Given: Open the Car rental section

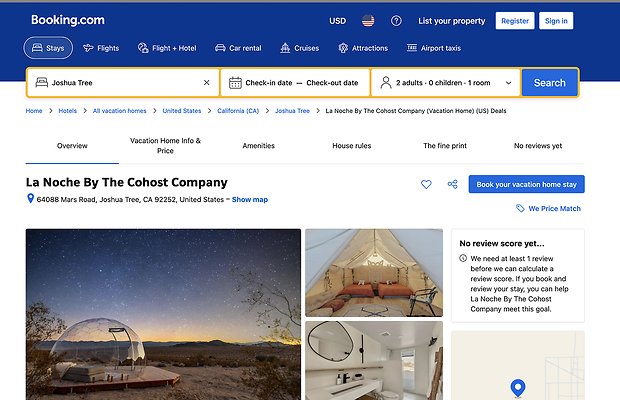Looking at the screenshot, I should (237, 48).
